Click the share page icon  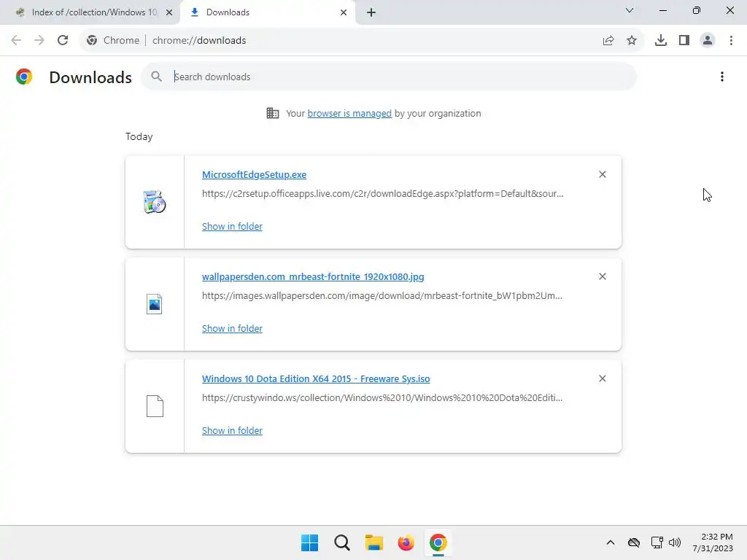pyautogui.click(x=608, y=41)
